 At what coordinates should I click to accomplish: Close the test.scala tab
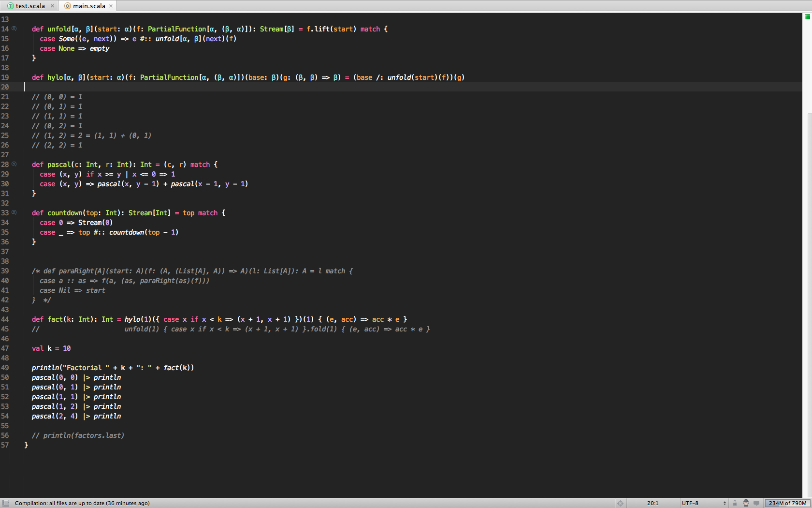(x=52, y=6)
